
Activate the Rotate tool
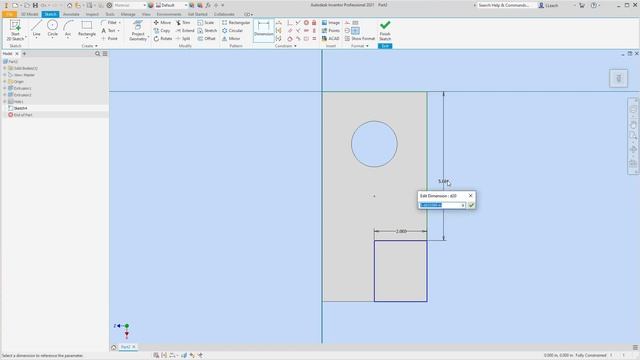pos(163,38)
